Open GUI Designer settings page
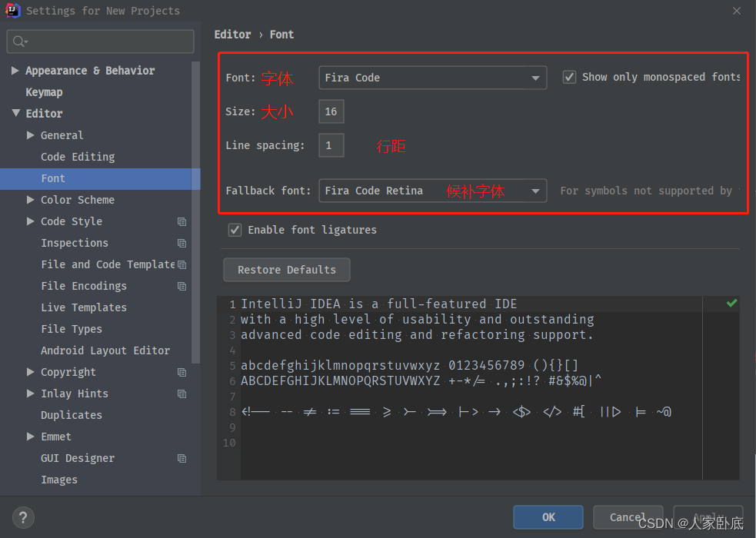This screenshot has height=538, width=756. pos(78,458)
